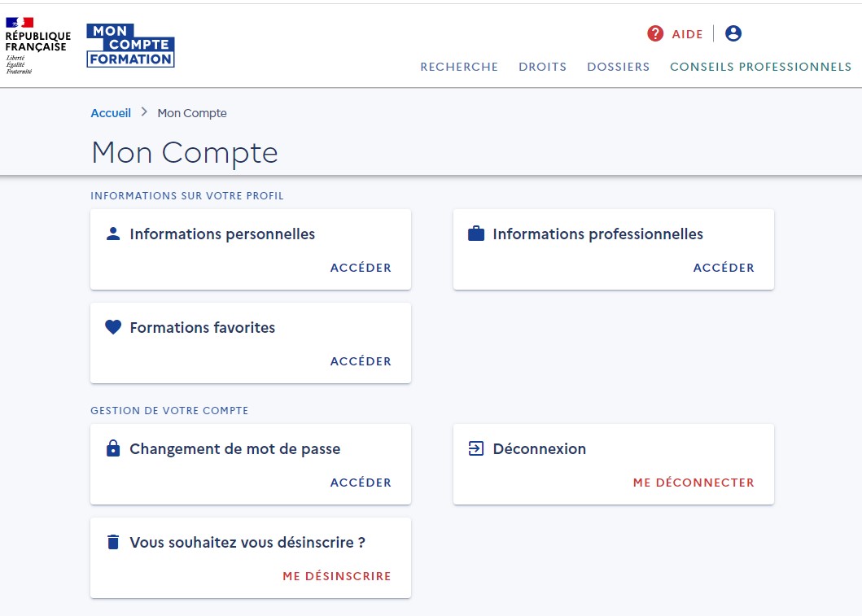Click Accueil in the breadcrumb
Viewport: 862px width, 616px height.
click(111, 113)
